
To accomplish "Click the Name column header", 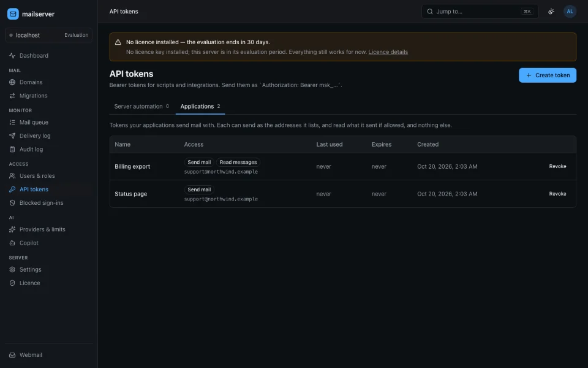I will pyautogui.click(x=123, y=145).
